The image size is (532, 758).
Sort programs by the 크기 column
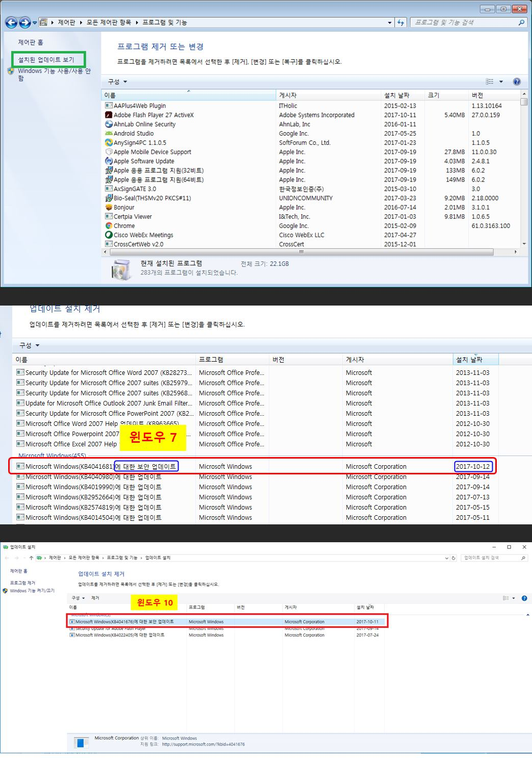(x=447, y=95)
